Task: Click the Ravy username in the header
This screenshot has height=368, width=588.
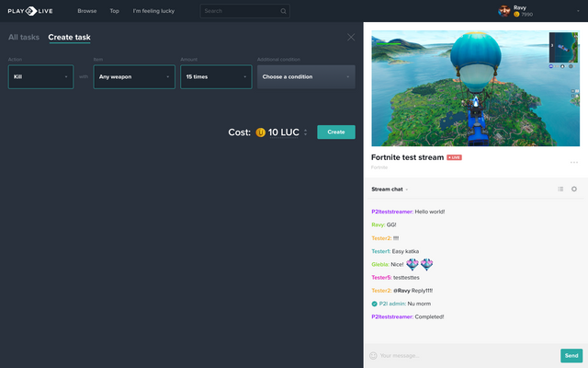Action: click(520, 7)
